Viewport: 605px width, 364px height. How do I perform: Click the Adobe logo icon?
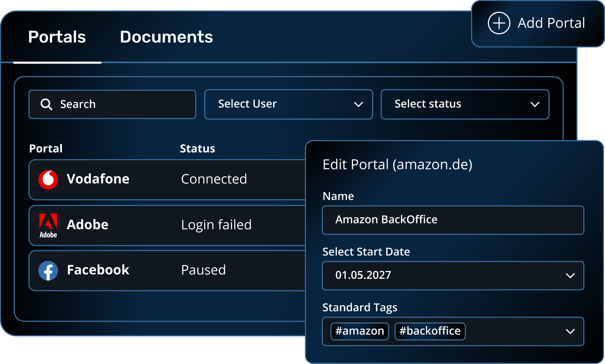pos(48,226)
